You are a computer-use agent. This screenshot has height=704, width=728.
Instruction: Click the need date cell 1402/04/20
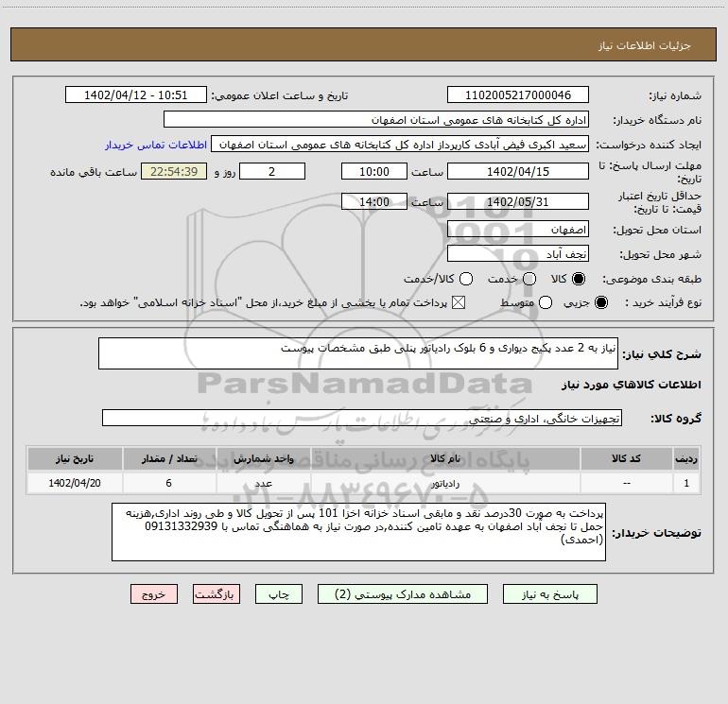click(x=75, y=483)
